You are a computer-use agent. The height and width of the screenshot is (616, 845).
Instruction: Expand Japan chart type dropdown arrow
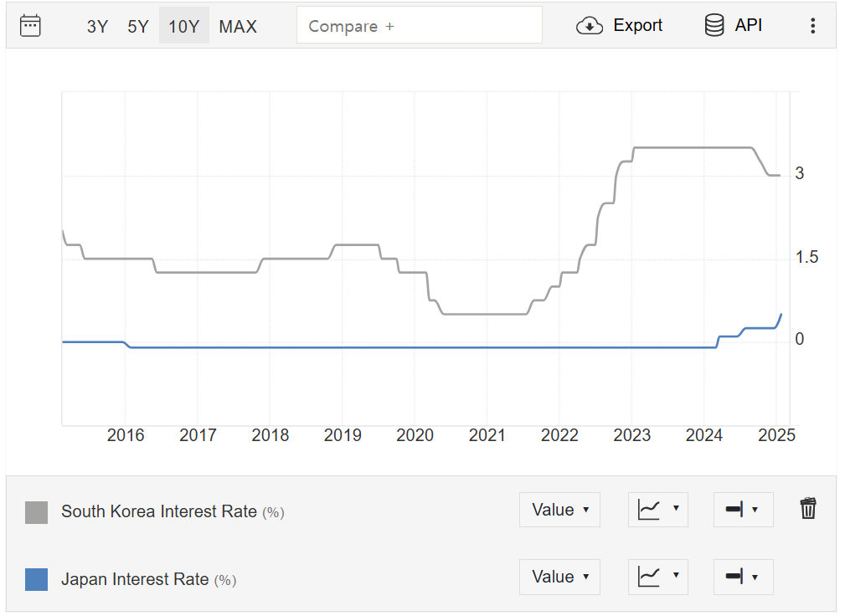[x=677, y=576]
